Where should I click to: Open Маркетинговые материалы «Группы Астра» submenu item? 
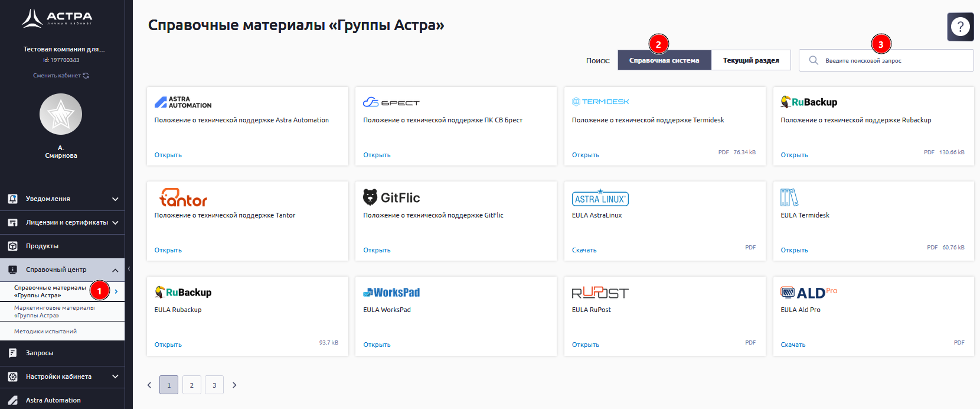54,311
